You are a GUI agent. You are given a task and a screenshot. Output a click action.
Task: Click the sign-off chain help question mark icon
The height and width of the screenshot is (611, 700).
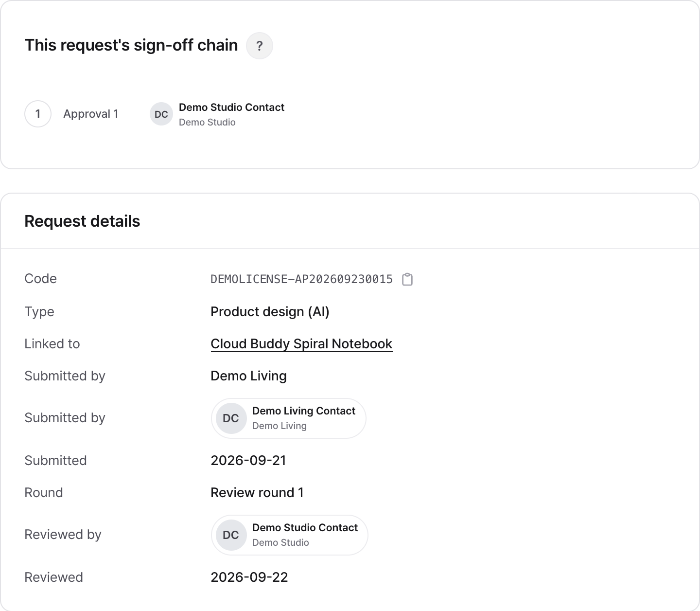260,46
